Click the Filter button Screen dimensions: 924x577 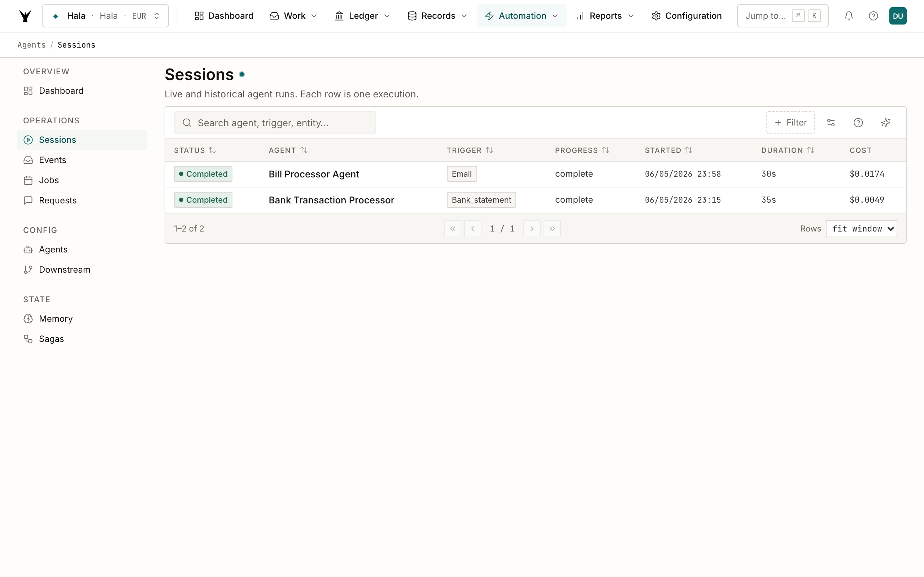pyautogui.click(x=790, y=123)
